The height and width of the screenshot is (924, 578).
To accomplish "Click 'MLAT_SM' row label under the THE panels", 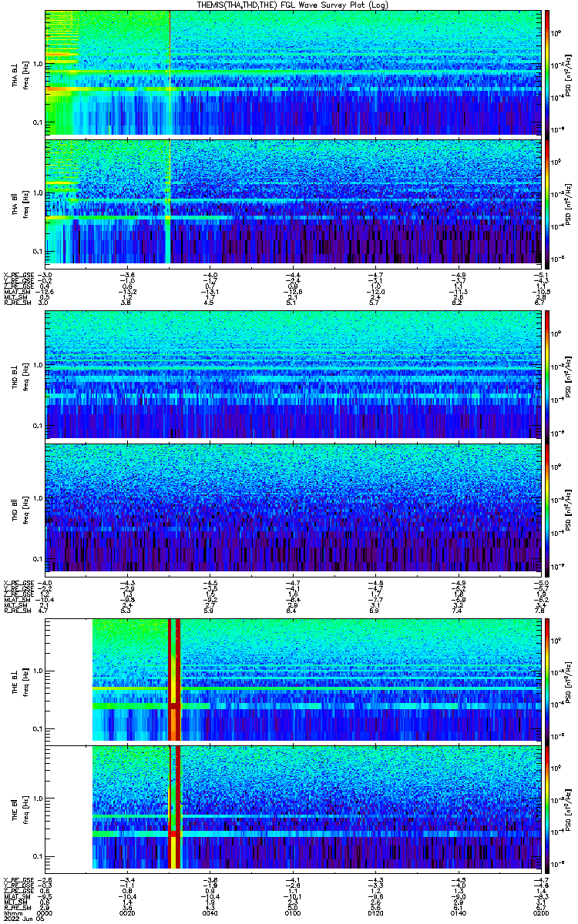I will click(x=15, y=896).
